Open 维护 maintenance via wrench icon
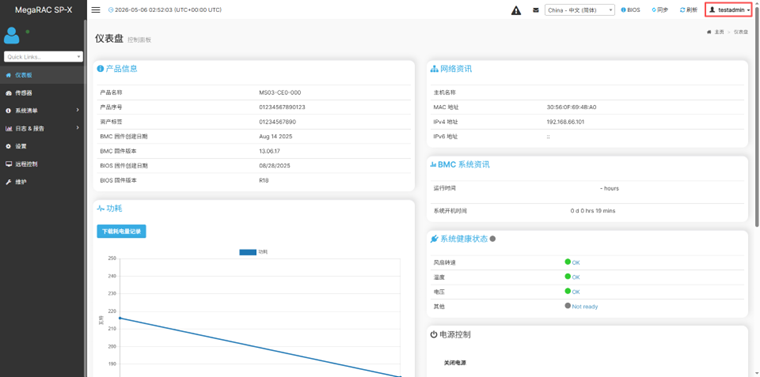Screen dimensions: 760x377 8,182
